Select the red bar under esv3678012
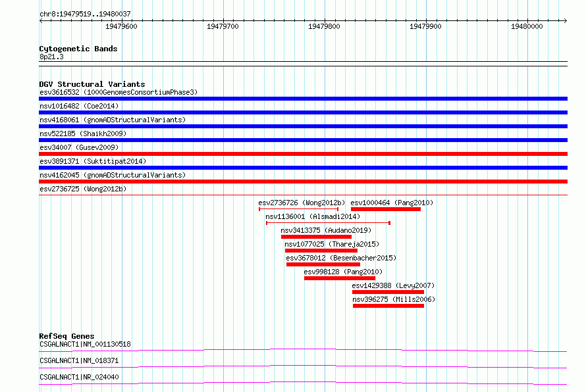The height and width of the screenshot is (392, 586). pos(323,264)
